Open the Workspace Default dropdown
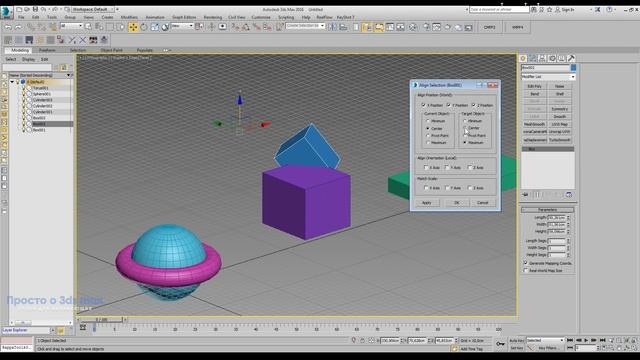The image size is (640, 360). pyautogui.click(x=93, y=9)
